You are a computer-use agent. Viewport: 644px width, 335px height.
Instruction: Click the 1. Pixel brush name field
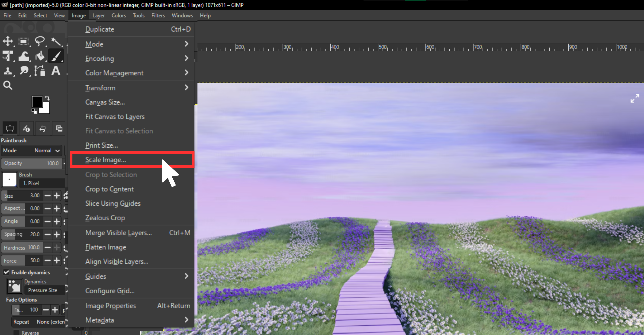pos(42,183)
